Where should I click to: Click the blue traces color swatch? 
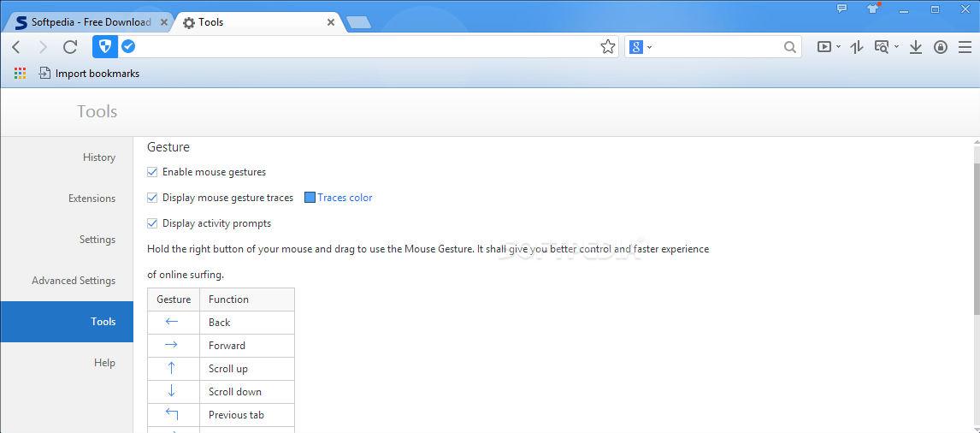tap(310, 198)
